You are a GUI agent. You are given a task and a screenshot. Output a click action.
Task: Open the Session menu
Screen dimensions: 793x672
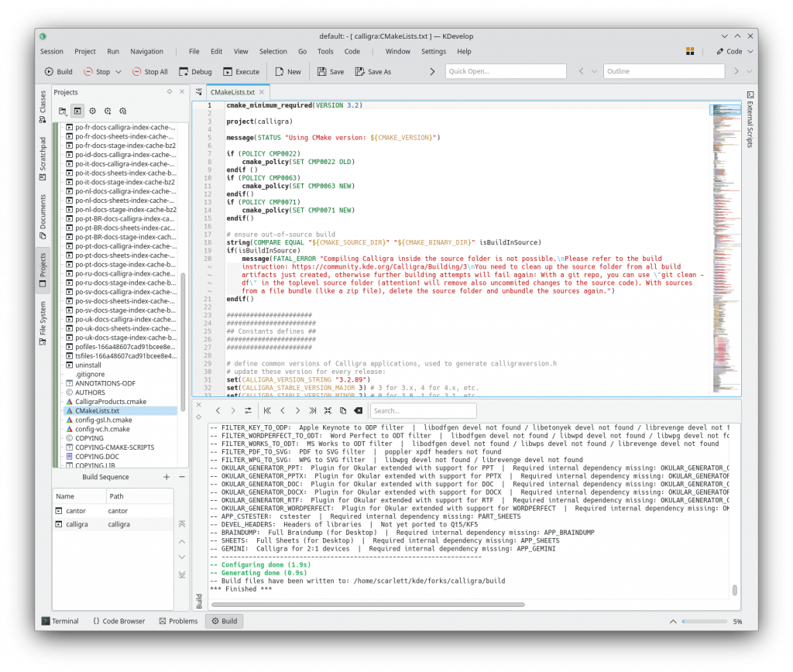52,51
